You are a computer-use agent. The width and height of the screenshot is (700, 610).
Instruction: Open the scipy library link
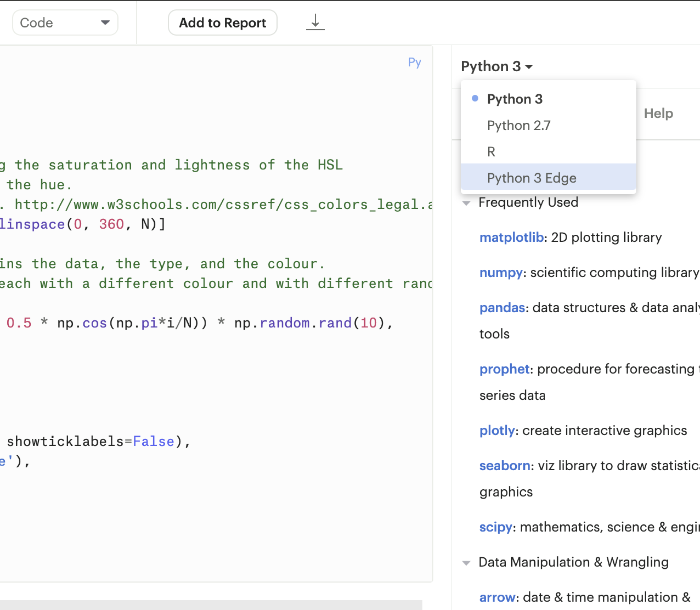(x=496, y=527)
